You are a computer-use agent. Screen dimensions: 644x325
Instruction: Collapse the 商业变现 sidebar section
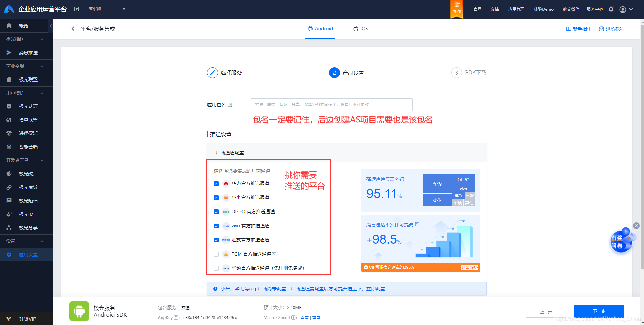tap(42, 66)
